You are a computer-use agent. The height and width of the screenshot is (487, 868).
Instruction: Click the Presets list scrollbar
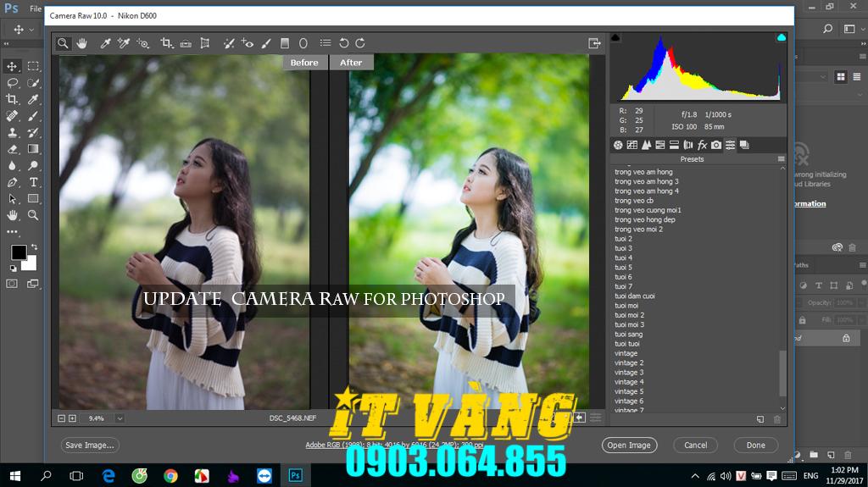click(x=782, y=373)
